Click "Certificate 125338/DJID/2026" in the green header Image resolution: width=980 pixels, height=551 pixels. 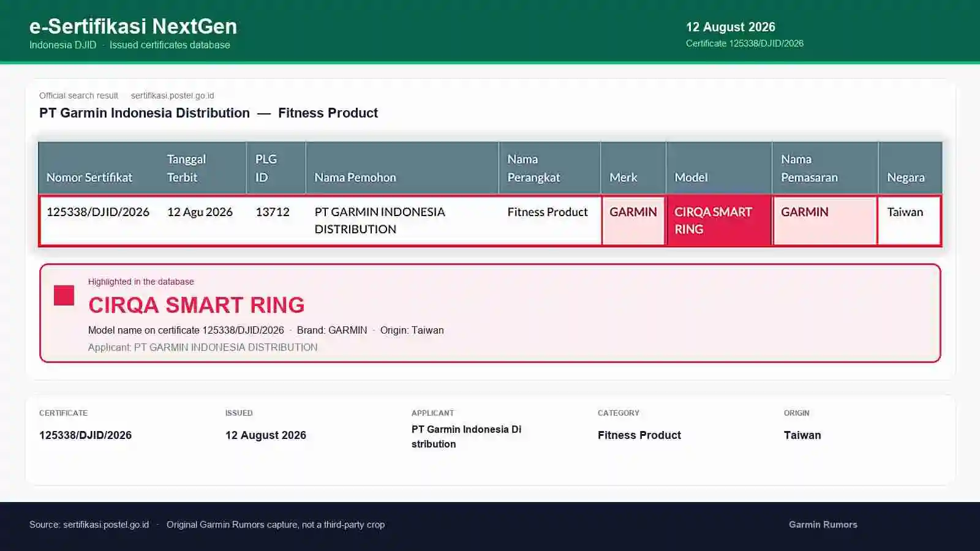tap(744, 43)
